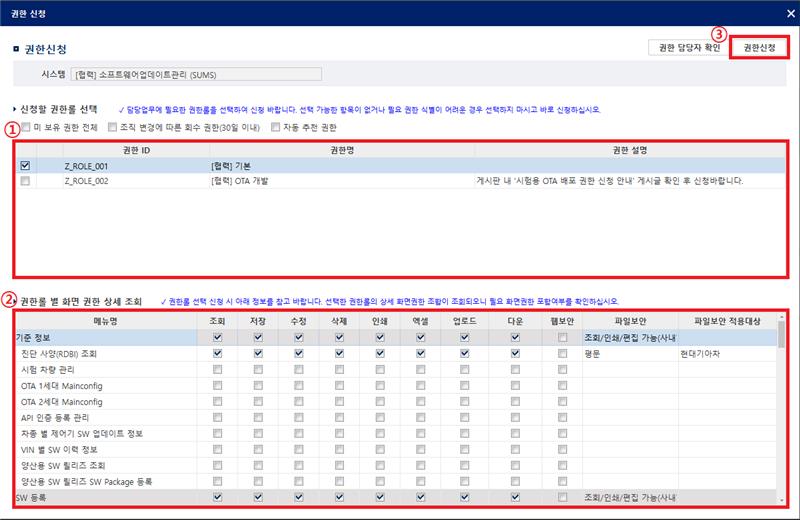The width and height of the screenshot is (800, 520).
Task: Select the 진단 사양(RDBI) 조회 row
Action: pyautogui.click(x=396, y=354)
